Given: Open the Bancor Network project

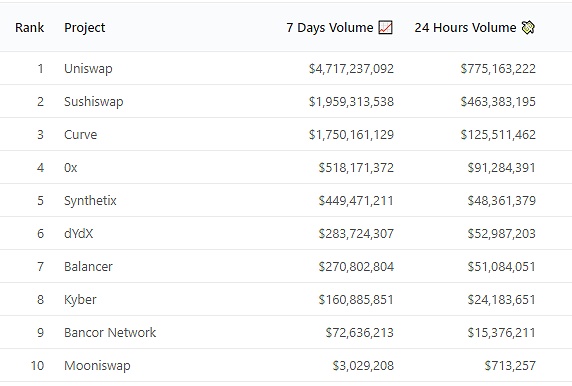Looking at the screenshot, I should click(110, 333).
